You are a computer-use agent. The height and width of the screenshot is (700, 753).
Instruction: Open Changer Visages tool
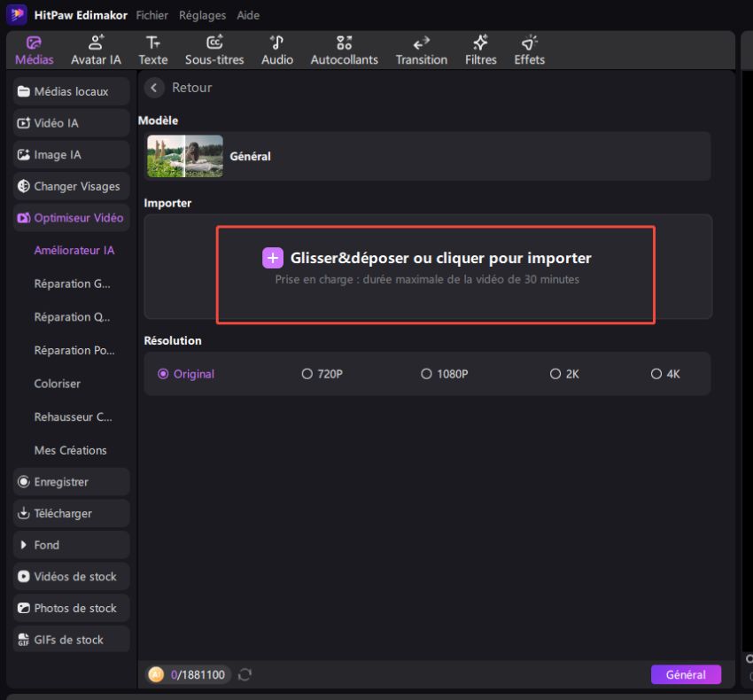[x=71, y=186]
